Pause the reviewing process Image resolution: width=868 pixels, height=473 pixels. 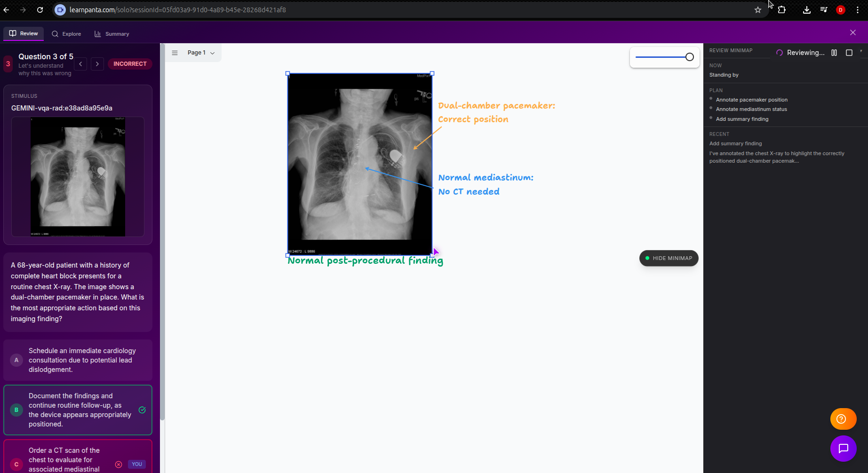click(834, 53)
